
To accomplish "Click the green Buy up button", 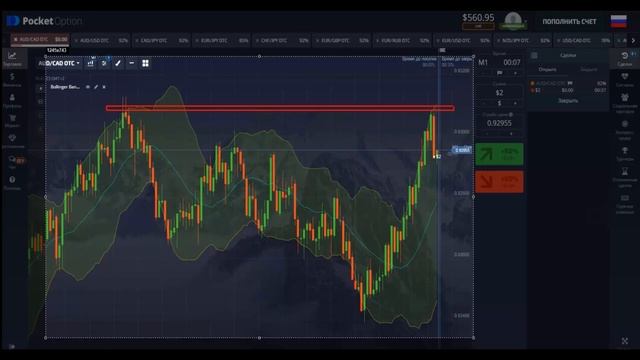I will click(499, 154).
